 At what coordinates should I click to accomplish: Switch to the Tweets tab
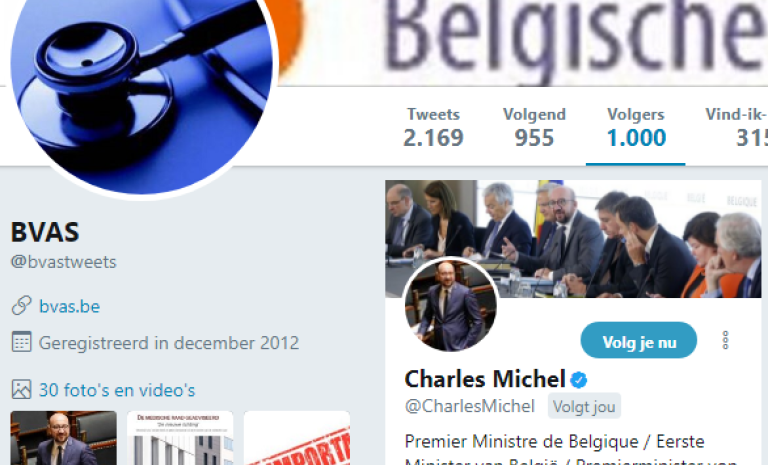point(433,127)
